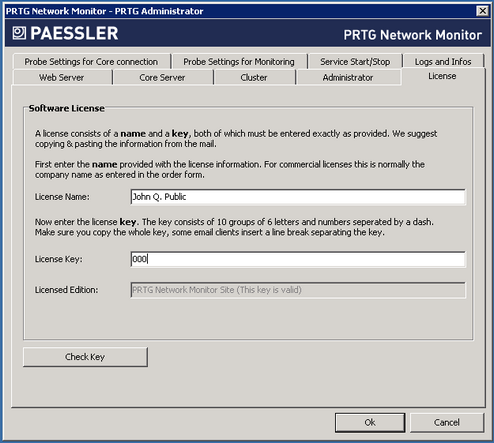Open the Service Start/Stop tab
This screenshot has width=494, height=443.
(x=355, y=62)
